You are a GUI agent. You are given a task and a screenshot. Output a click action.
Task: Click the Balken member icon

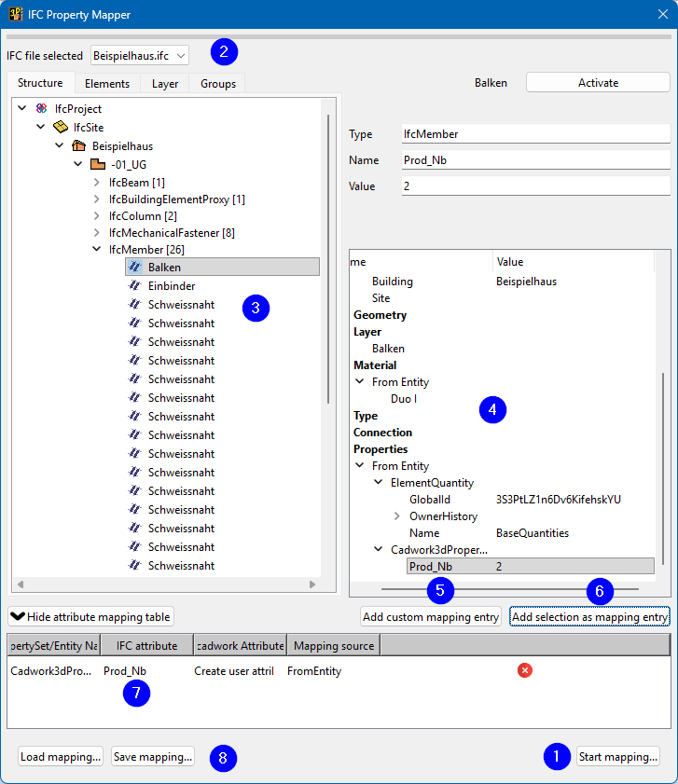tap(134, 268)
